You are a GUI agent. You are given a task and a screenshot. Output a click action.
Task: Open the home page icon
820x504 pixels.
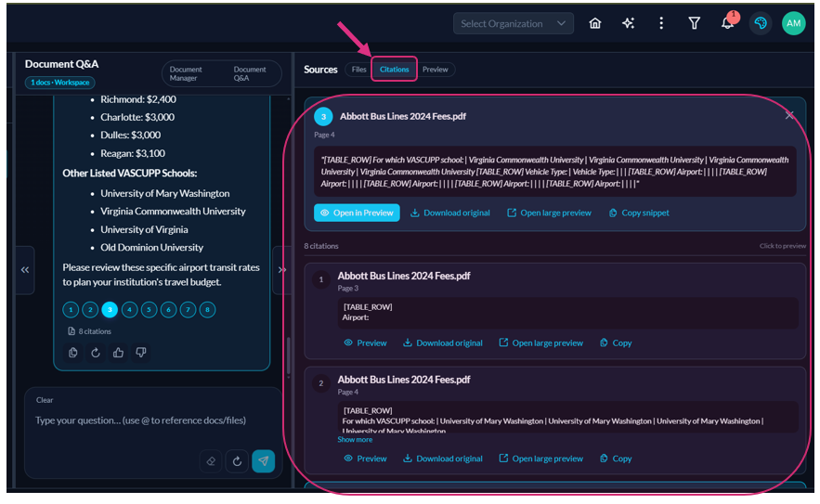pyautogui.click(x=594, y=23)
